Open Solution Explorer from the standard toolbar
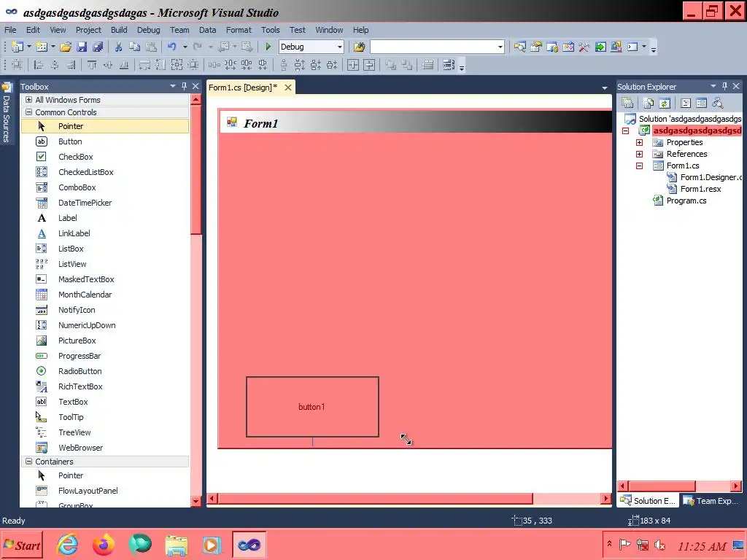This screenshot has height=560, width=747. [519, 47]
